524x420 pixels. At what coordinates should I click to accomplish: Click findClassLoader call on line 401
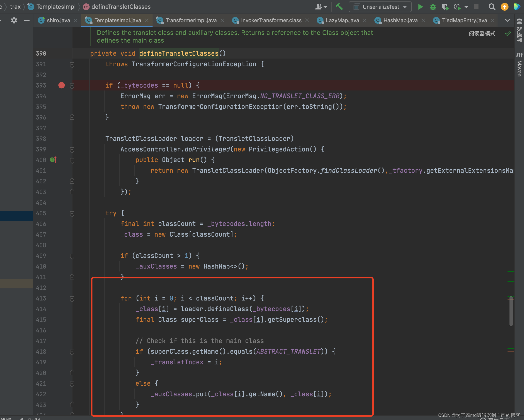pyautogui.click(x=349, y=170)
